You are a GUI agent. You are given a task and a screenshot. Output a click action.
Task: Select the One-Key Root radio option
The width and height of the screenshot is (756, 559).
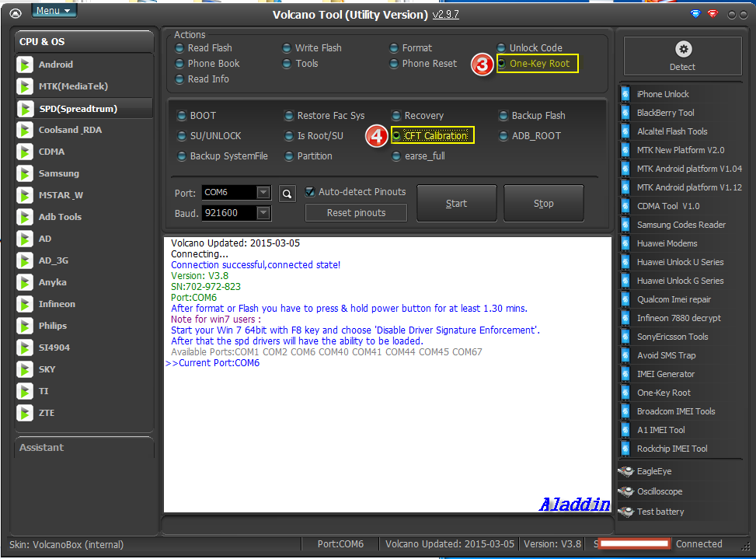501,63
